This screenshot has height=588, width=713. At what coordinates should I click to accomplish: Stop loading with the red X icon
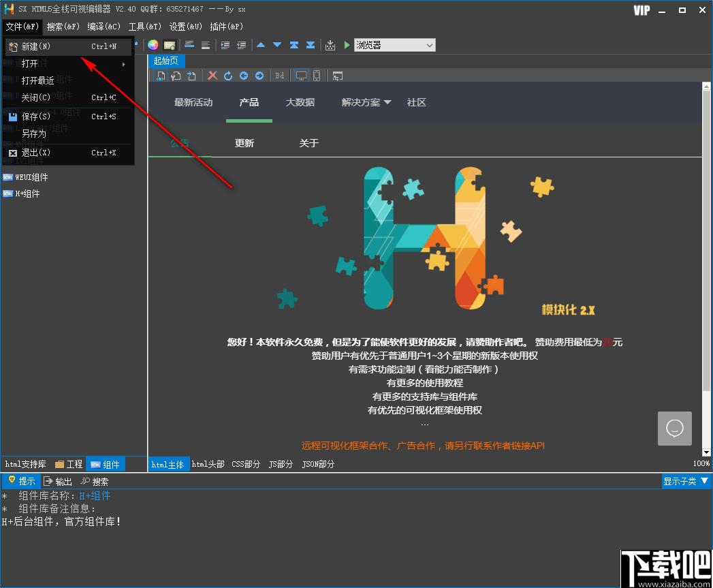pos(212,76)
